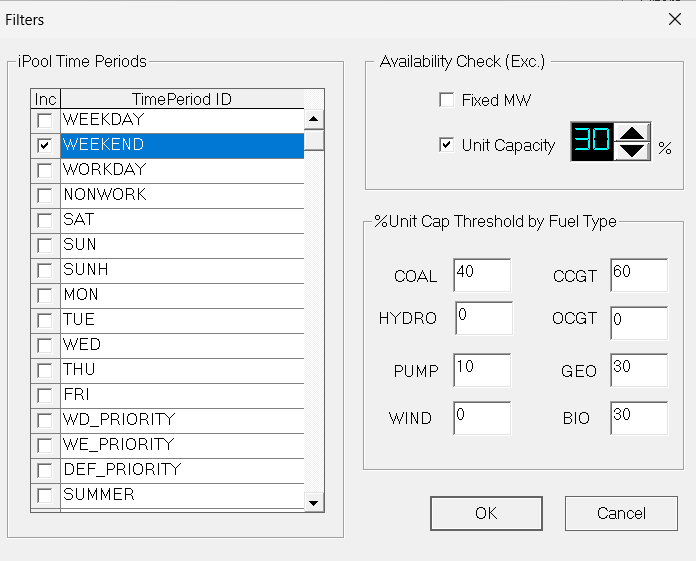Click the COAL threshold input field

[x=481, y=275]
